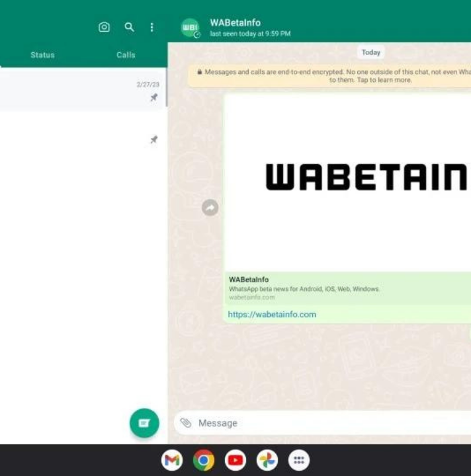
Task: Click the pin icon under the 2/27/23 date
Action: [154, 97]
